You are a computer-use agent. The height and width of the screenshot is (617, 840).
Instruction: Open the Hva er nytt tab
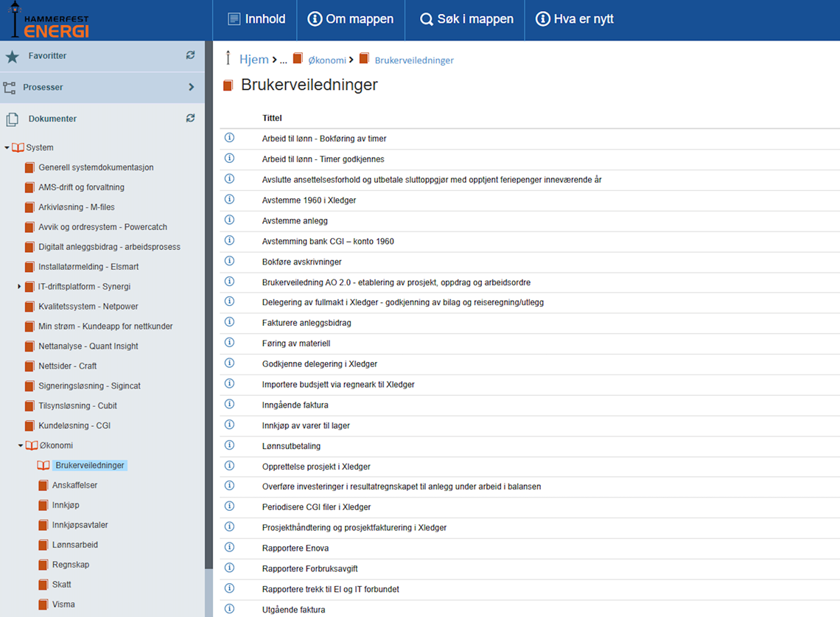(x=575, y=19)
